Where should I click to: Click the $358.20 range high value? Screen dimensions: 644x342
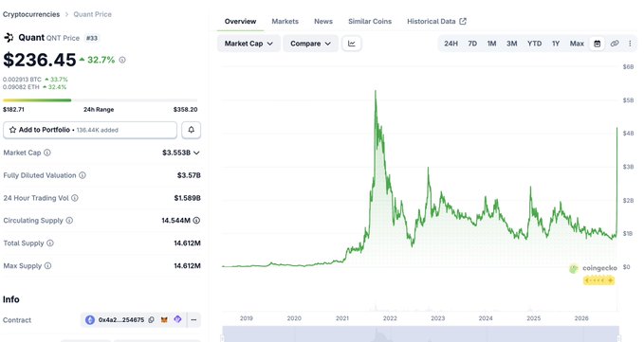[185, 110]
